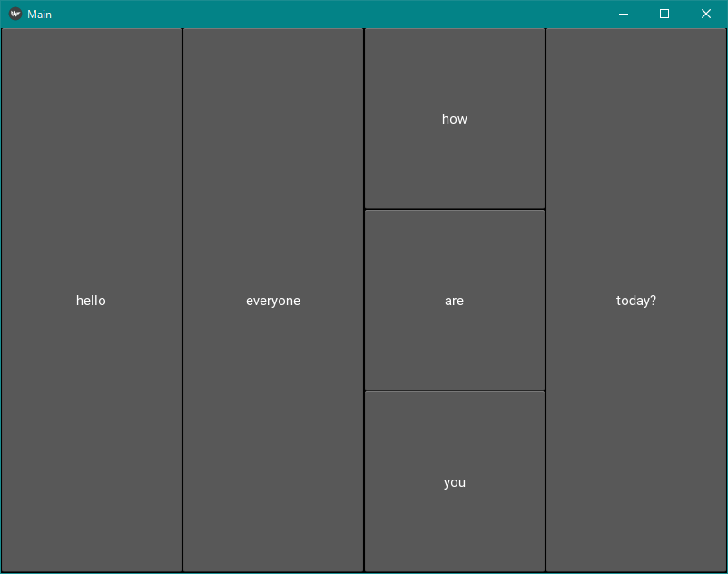
Task: Click the Kivy logo icon in title bar
Action: click(15, 14)
